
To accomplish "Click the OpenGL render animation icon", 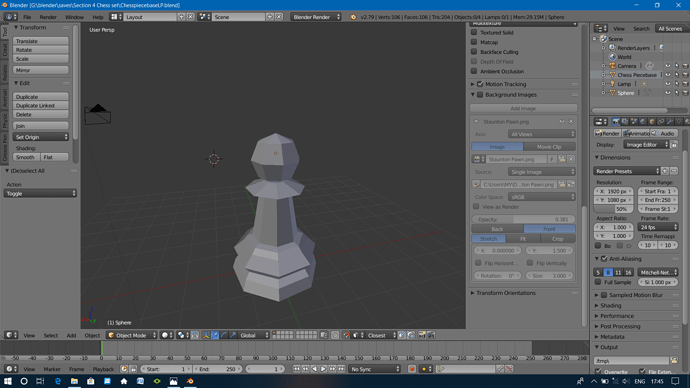I will (431, 335).
